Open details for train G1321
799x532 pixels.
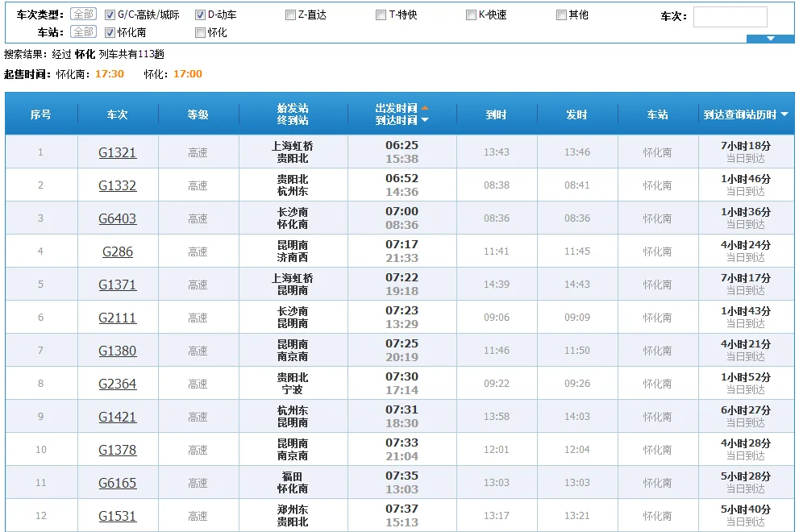click(x=118, y=152)
